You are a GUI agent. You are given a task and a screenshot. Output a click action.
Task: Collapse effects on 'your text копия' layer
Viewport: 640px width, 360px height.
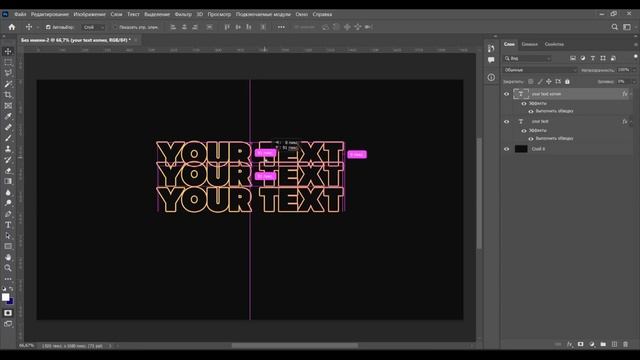pos(631,94)
